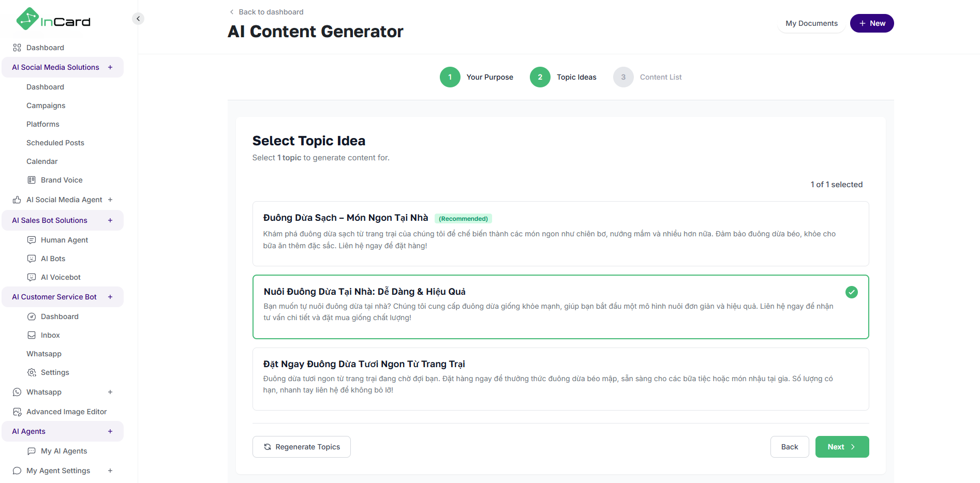Go to the Your Purpose step
The height and width of the screenshot is (483, 980).
(x=450, y=77)
